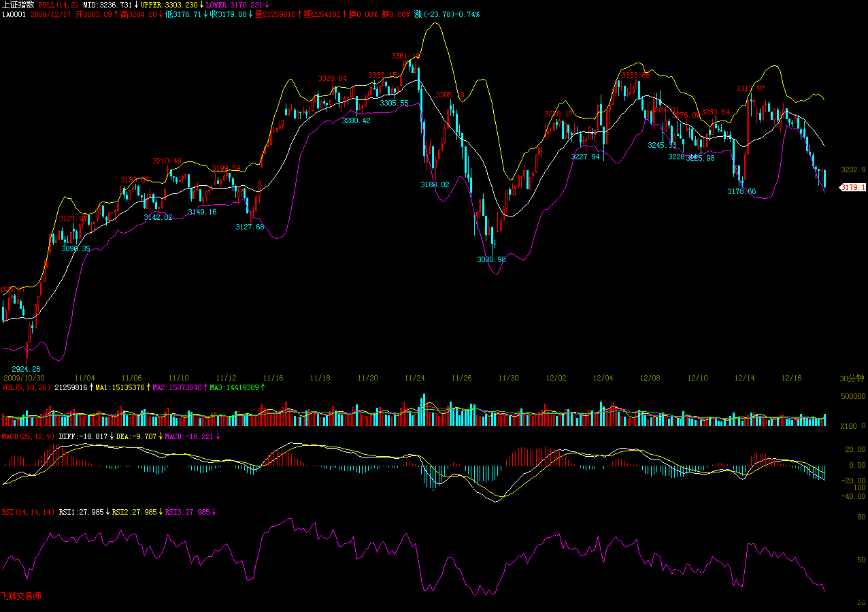Click the UPPER:3303.230 Bollinger value
Screen dimensions: 868x612
169,5
